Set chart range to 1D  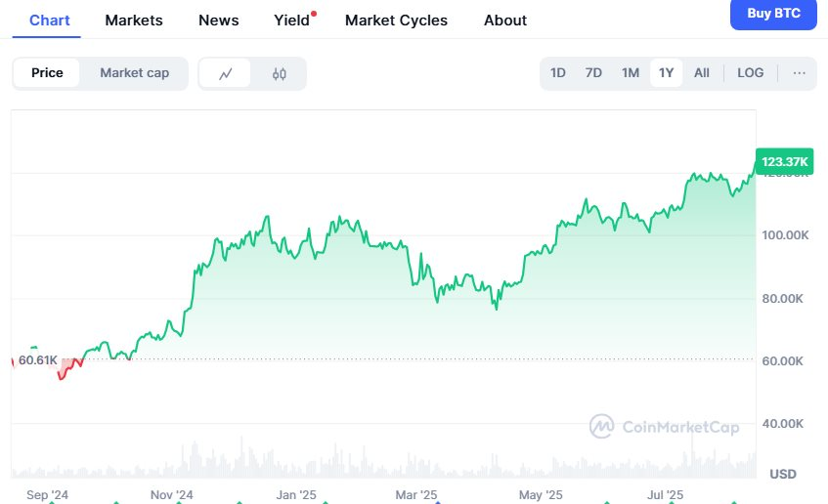[x=558, y=73]
